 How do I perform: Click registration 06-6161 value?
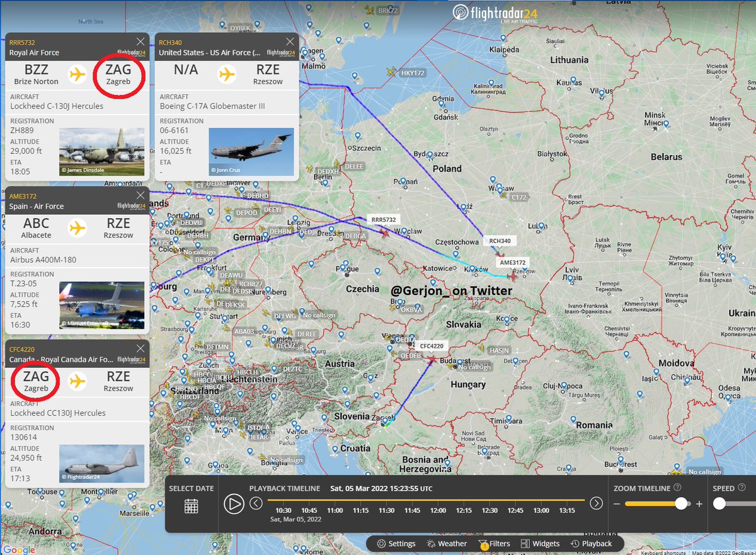point(174,130)
